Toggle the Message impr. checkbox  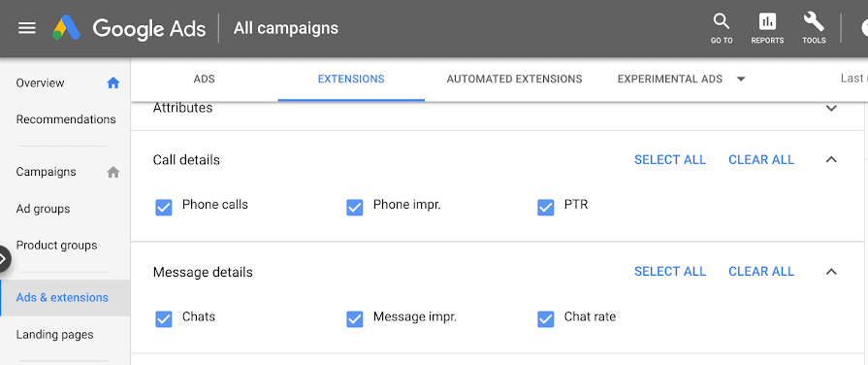pos(354,319)
